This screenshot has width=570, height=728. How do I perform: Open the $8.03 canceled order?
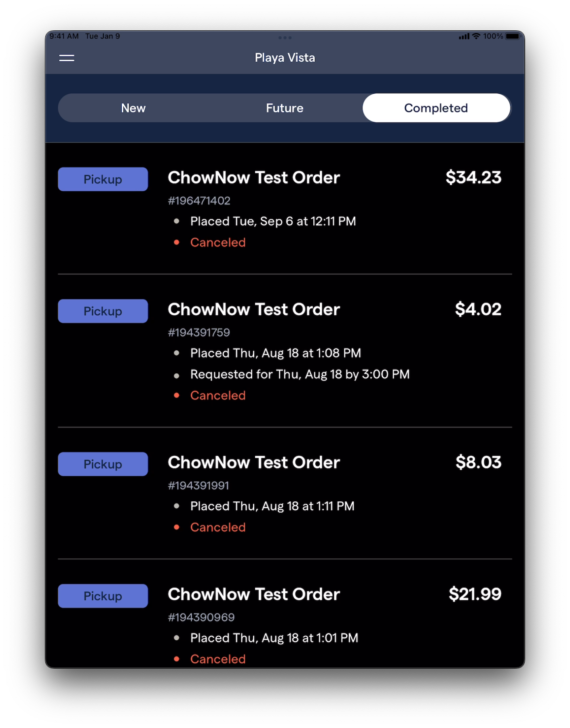click(254, 463)
